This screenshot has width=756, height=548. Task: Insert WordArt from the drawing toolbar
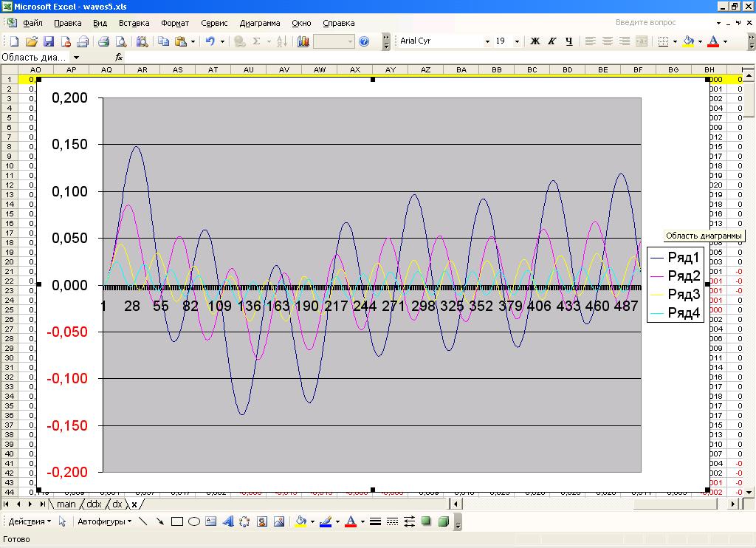(x=227, y=521)
